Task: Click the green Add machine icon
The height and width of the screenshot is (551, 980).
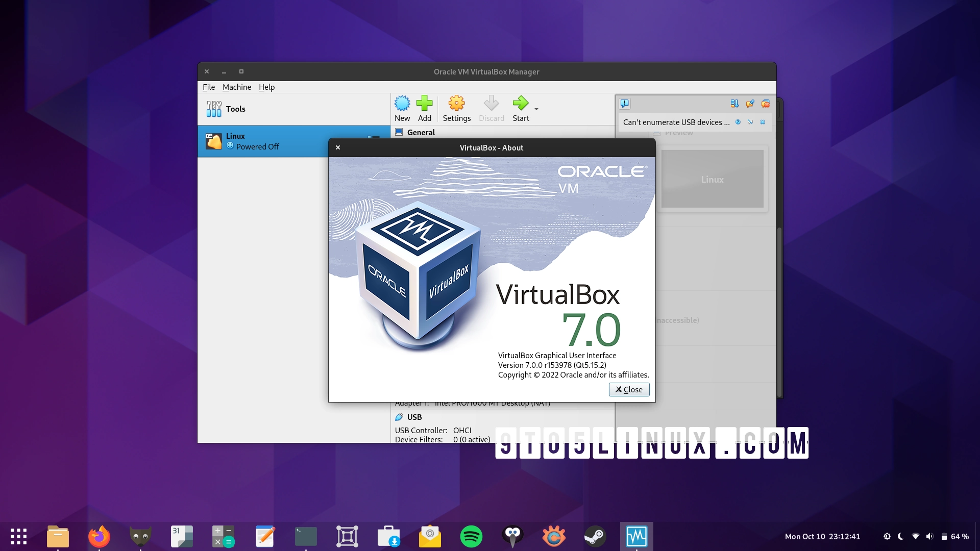Action: click(424, 104)
